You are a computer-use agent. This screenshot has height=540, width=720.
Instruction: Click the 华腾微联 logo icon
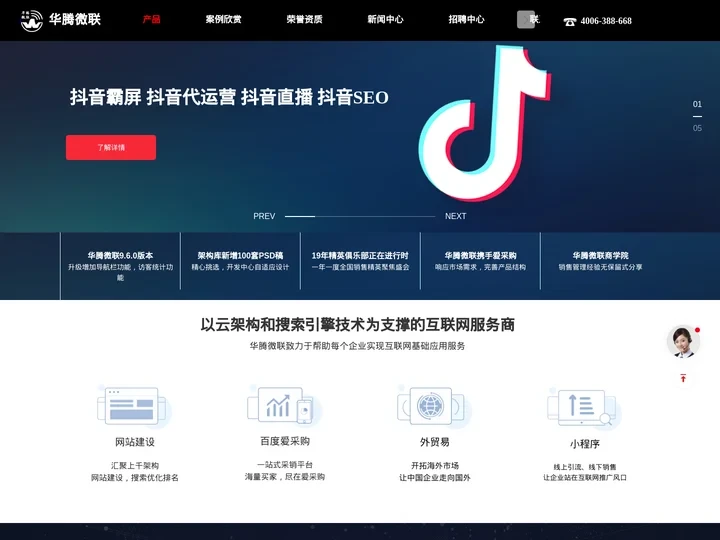tap(32, 20)
